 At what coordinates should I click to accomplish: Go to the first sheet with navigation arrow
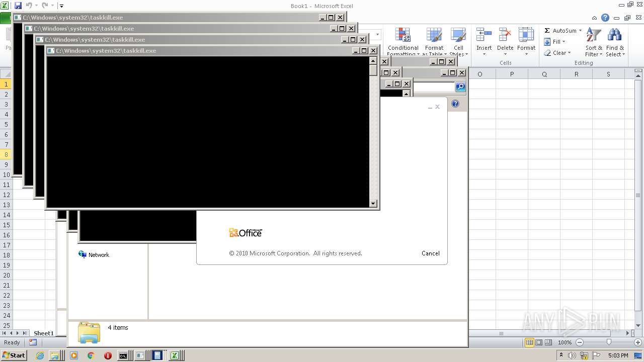click(x=5, y=333)
